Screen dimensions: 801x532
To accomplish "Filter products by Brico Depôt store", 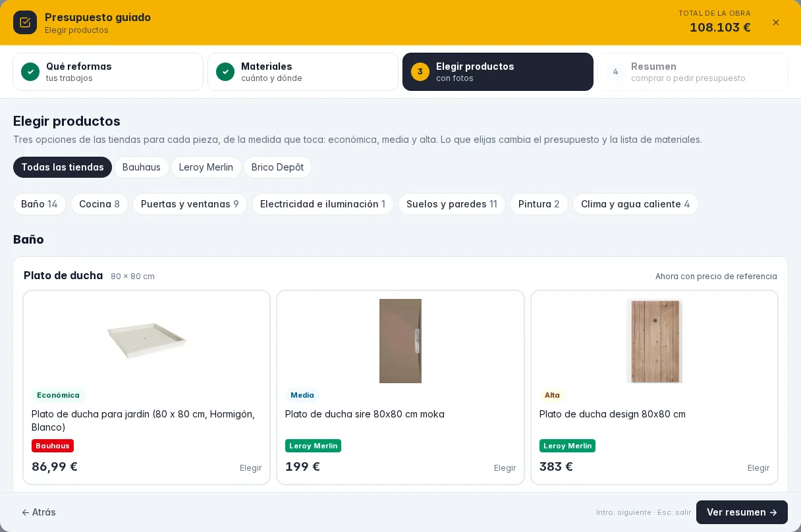I will 277,167.
